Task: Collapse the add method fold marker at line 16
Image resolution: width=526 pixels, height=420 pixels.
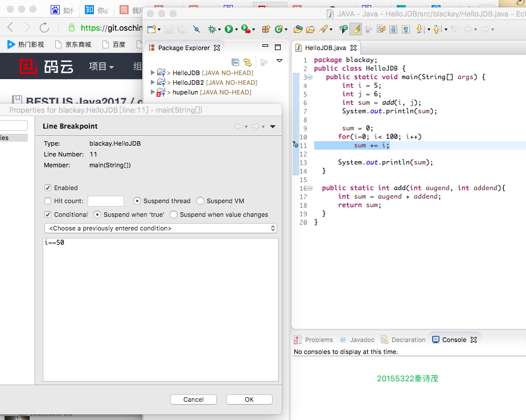Action: point(310,188)
